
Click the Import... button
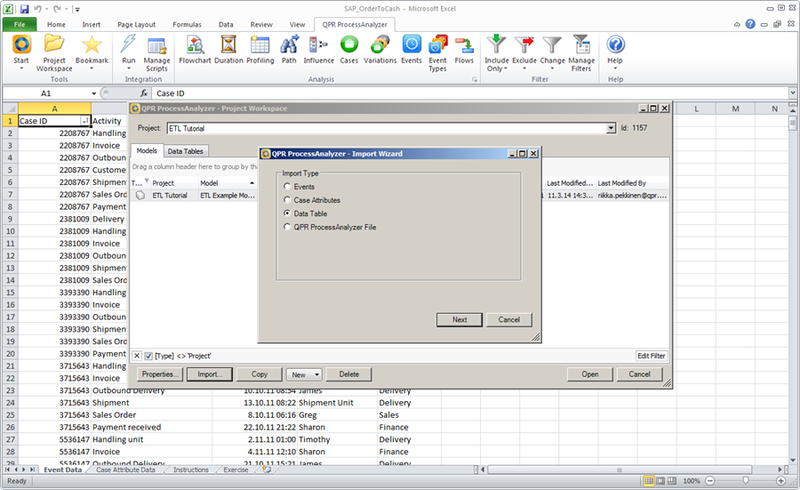pos(209,374)
